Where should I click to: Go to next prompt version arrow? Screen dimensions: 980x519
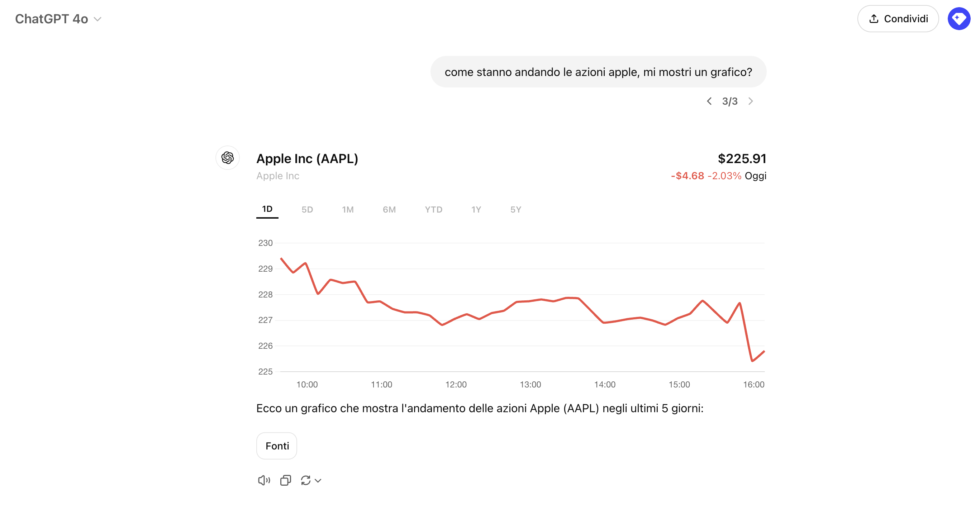[751, 101]
